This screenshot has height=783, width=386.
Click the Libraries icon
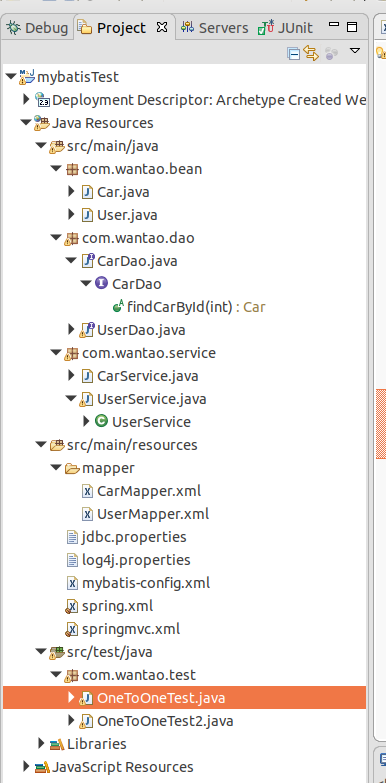(57, 744)
